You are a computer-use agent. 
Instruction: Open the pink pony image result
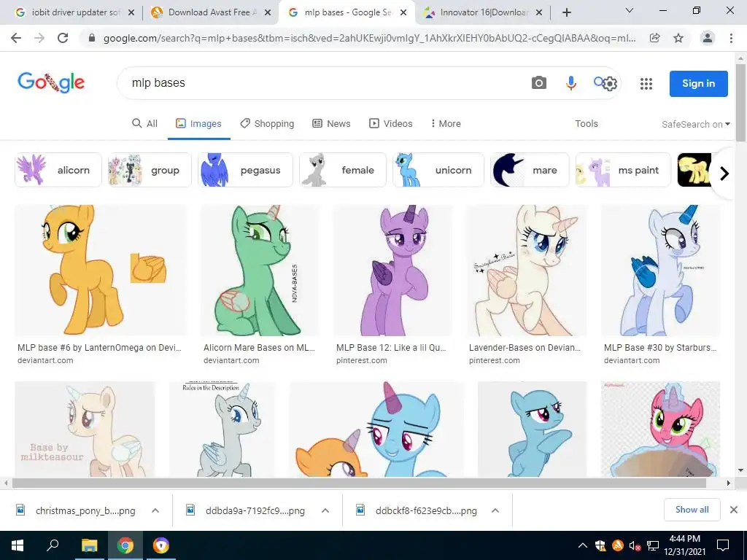coord(660,429)
